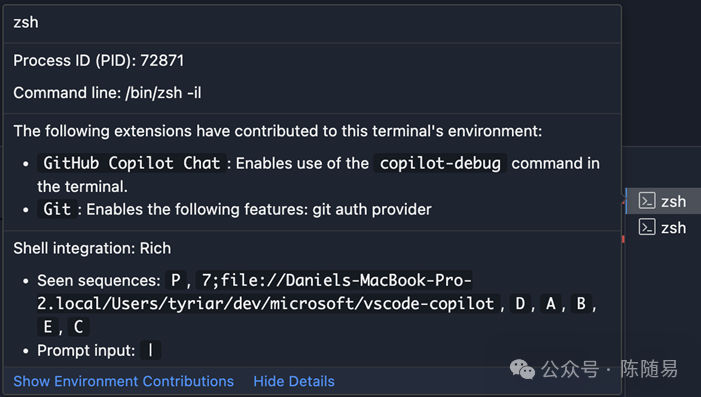Click the copilot-debug command code text
Screen dimensions: 701x397
pyautogui.click(x=440, y=163)
